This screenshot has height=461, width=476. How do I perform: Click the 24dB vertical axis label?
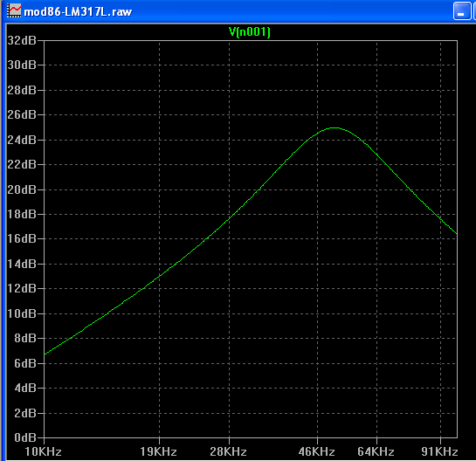(22, 140)
